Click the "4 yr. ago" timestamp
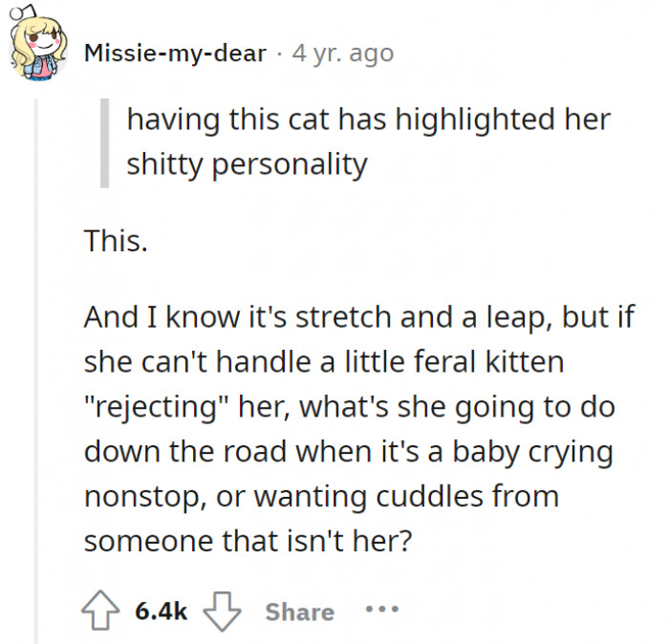The height and width of the screenshot is (644, 669). coord(342,54)
